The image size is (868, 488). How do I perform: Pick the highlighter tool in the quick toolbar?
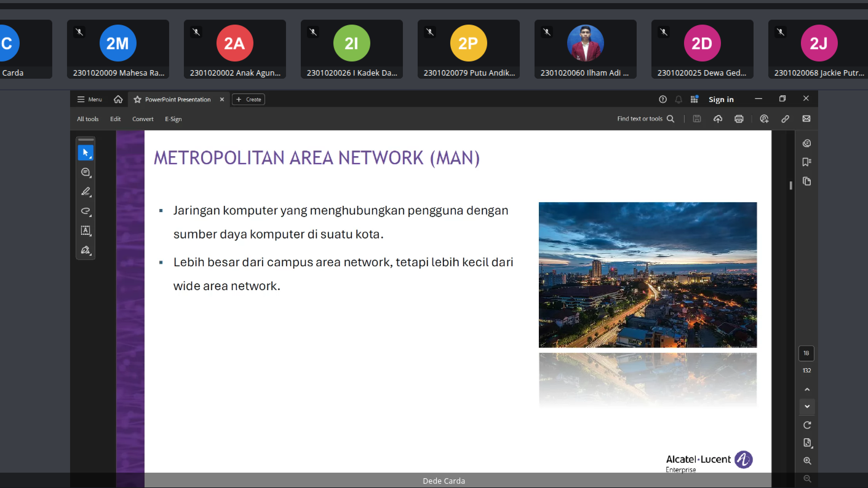click(86, 192)
